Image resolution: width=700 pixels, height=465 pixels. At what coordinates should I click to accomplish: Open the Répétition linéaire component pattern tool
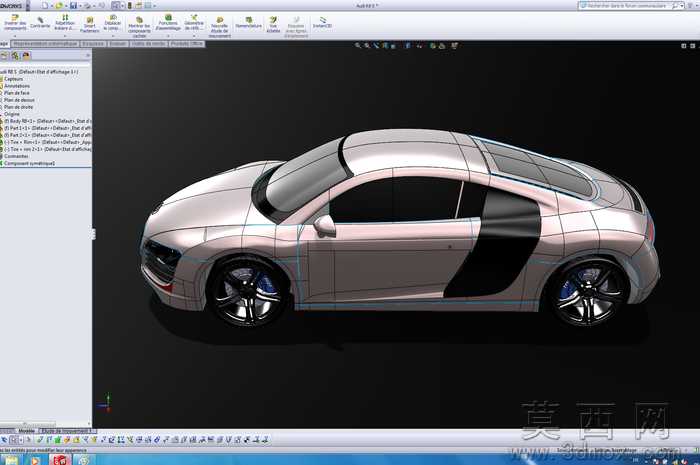pos(65,22)
